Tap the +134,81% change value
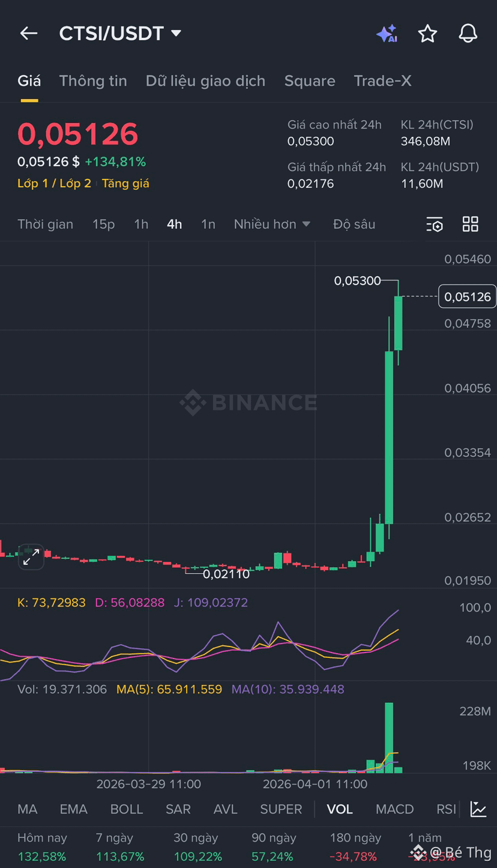Image resolution: width=497 pixels, height=868 pixels. pos(115,162)
